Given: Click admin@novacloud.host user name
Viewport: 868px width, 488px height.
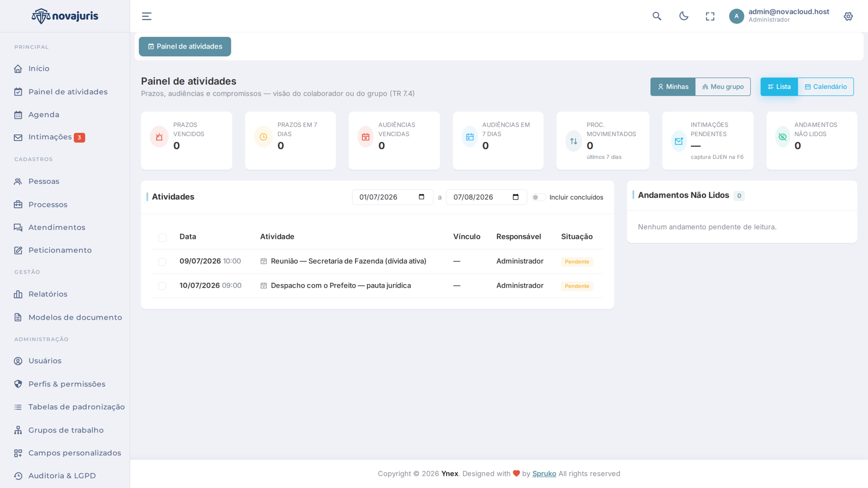Looking at the screenshot, I should coord(789,12).
